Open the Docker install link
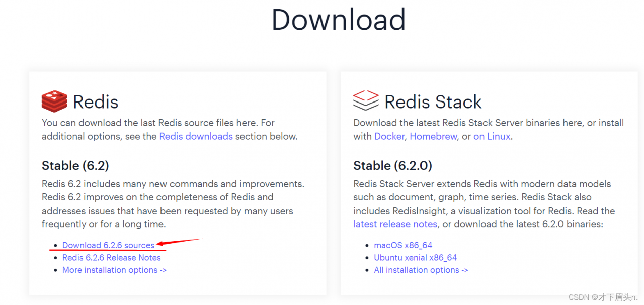The image size is (644, 305). coord(390,136)
